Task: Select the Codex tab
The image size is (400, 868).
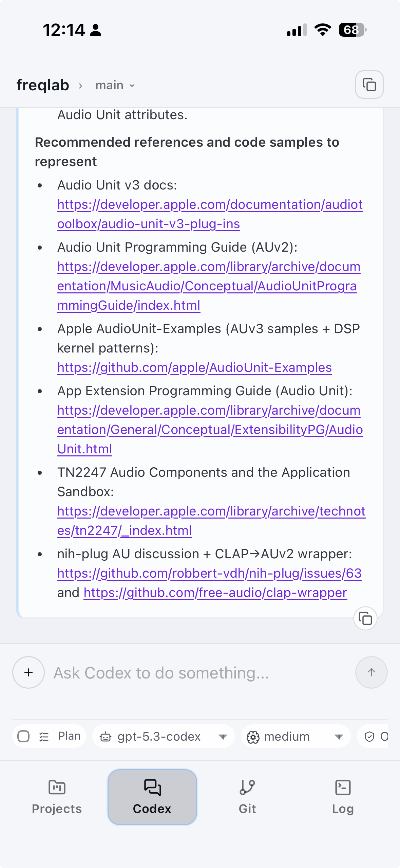Action: pyautogui.click(x=152, y=797)
